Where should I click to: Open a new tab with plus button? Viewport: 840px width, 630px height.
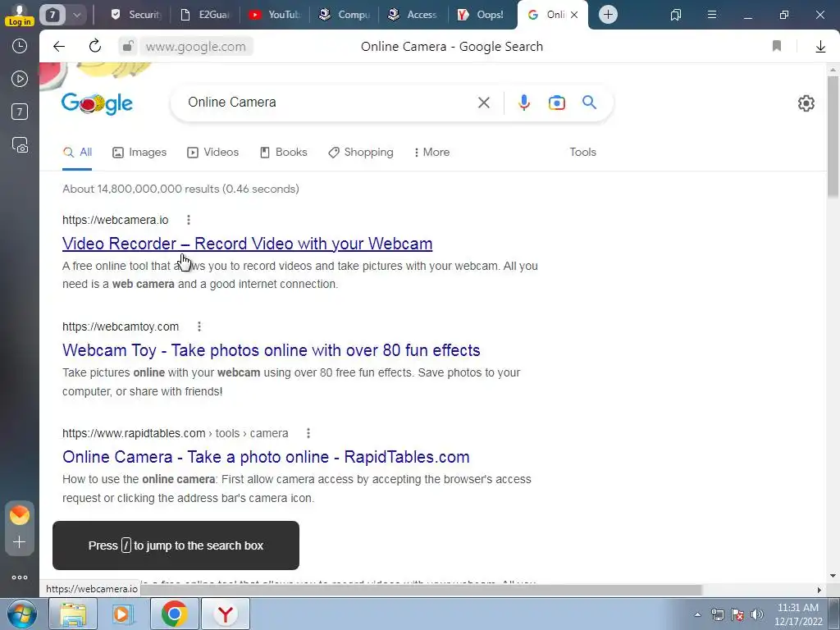[x=608, y=15]
